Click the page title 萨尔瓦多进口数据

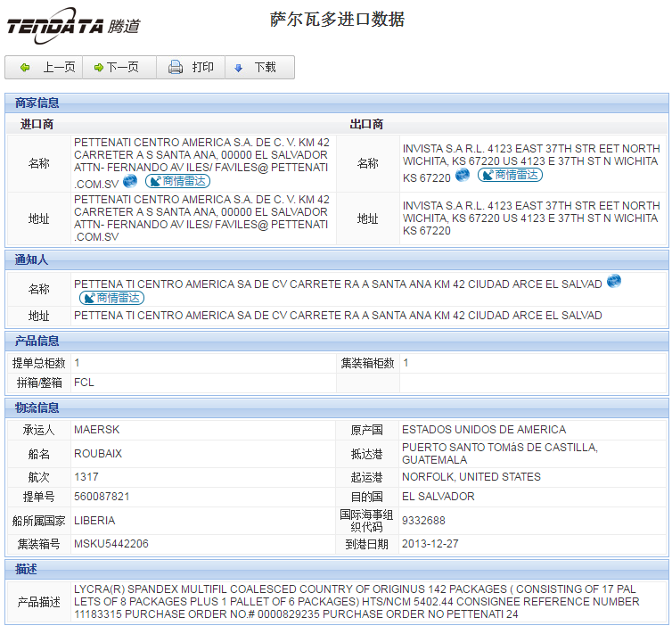(337, 20)
